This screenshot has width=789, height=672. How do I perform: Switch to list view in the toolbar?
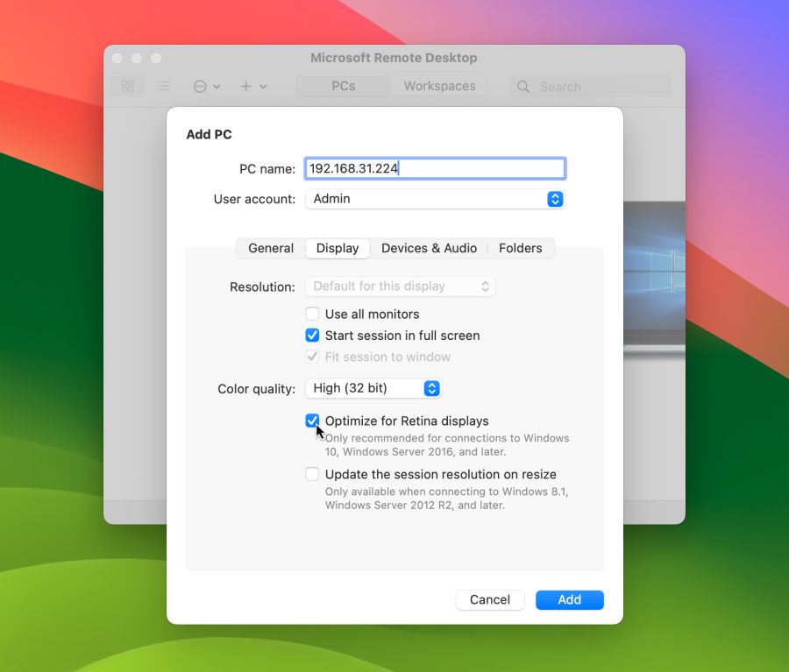pos(163,86)
